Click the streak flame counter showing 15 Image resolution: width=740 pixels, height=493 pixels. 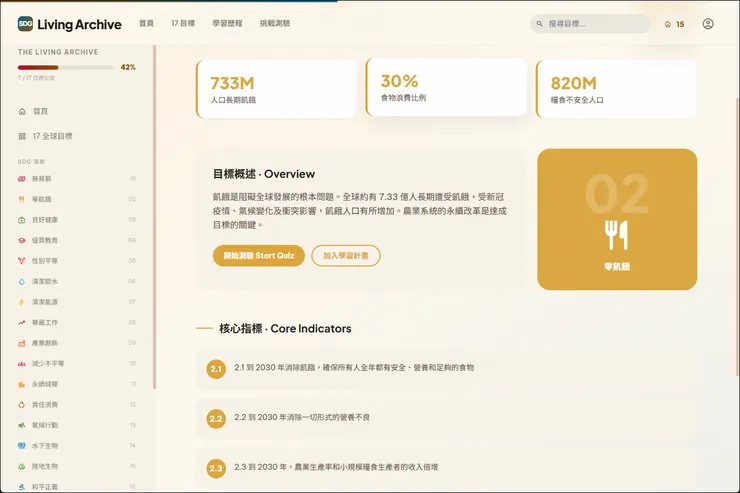coord(674,24)
